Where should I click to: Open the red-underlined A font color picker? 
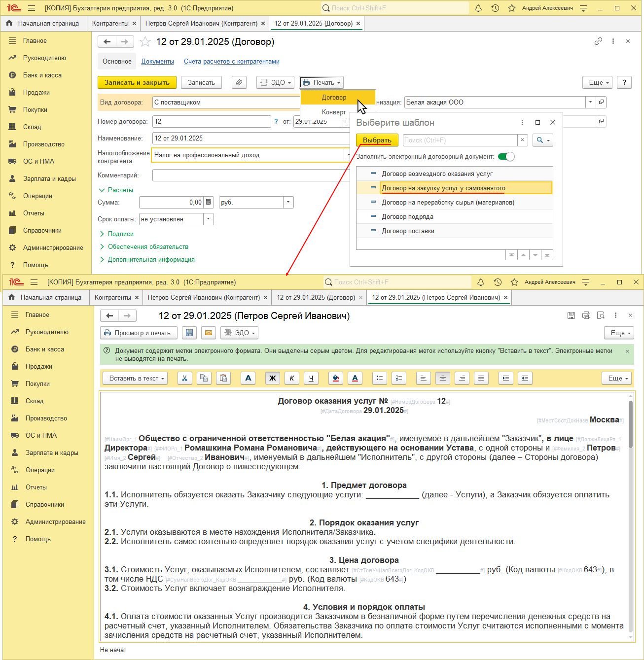point(355,378)
